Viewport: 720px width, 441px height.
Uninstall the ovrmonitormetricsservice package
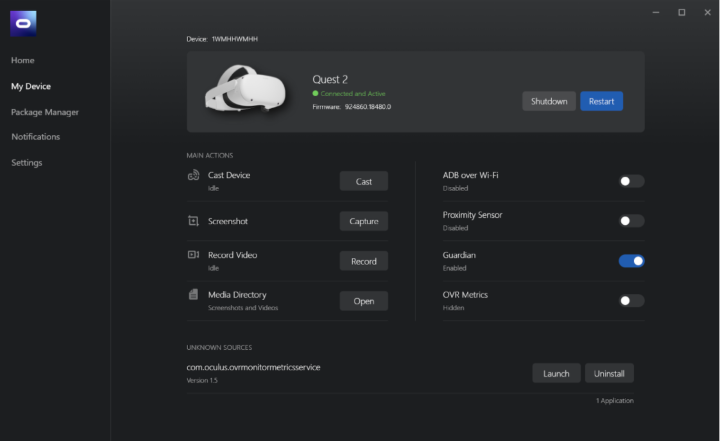[609, 373]
